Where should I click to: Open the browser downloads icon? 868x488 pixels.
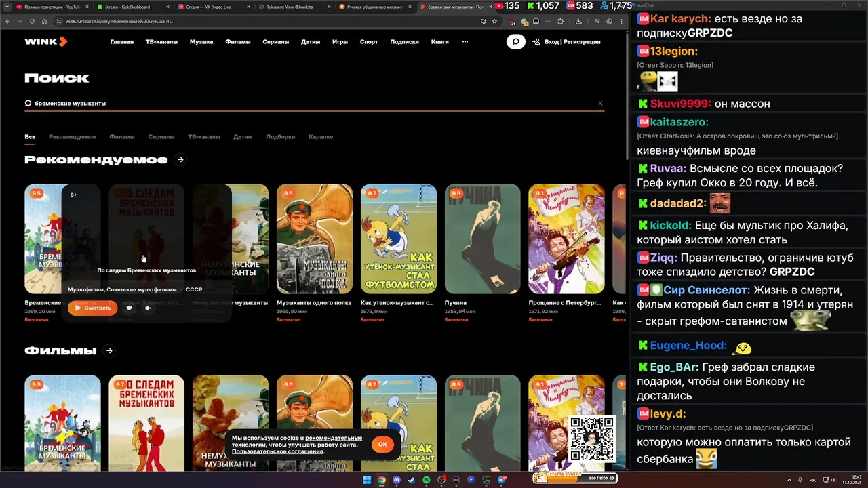[578, 21]
